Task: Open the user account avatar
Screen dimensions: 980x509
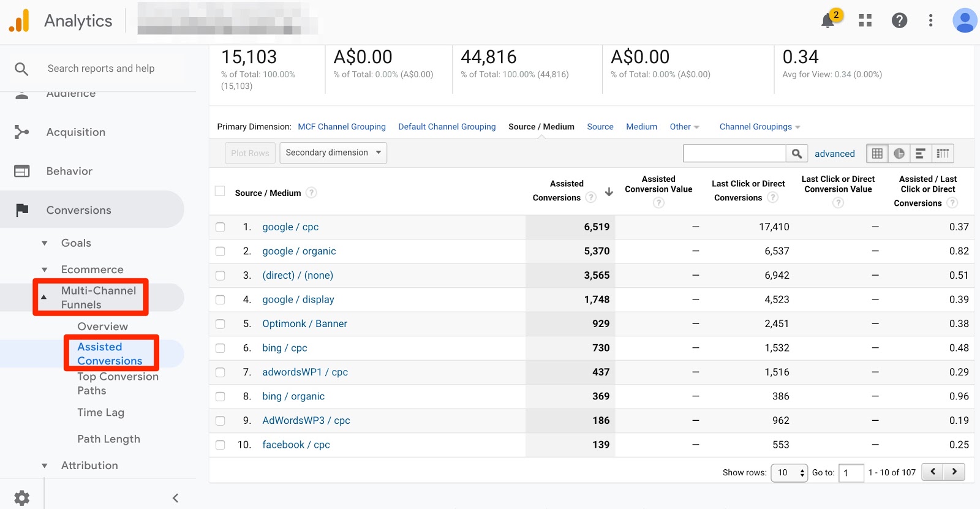Action: pyautogui.click(x=965, y=21)
